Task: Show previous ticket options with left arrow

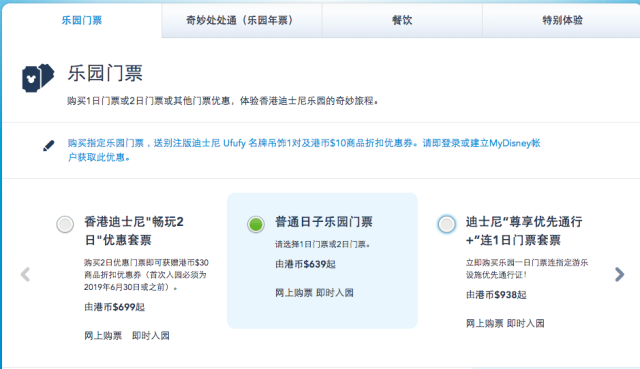Action: tap(25, 274)
